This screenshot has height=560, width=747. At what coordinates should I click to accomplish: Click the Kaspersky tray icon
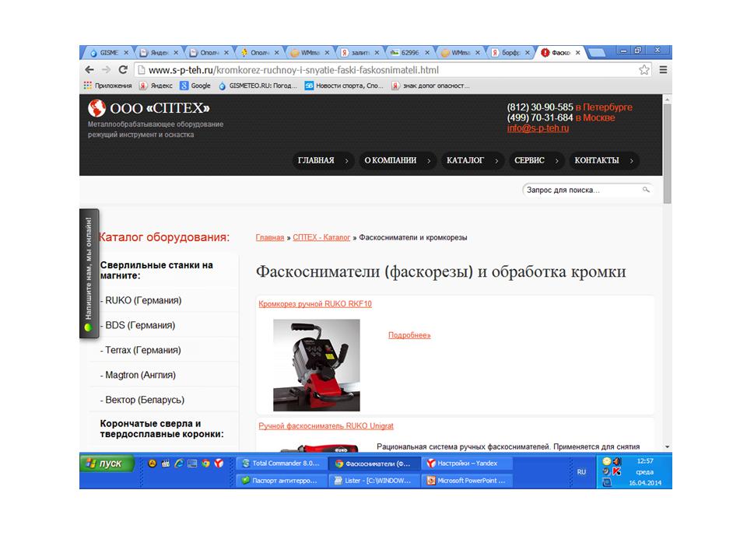[x=617, y=471]
